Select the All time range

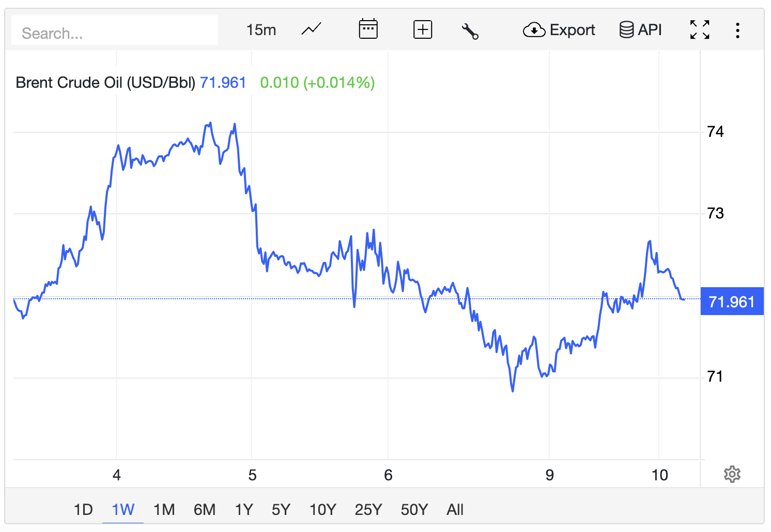pyautogui.click(x=455, y=510)
